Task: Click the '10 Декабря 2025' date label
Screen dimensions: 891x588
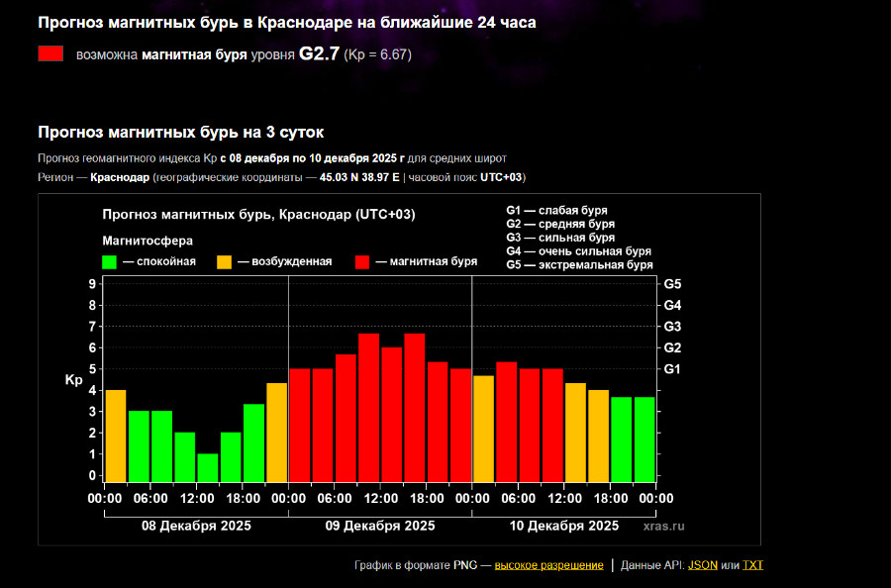Action: point(564,526)
